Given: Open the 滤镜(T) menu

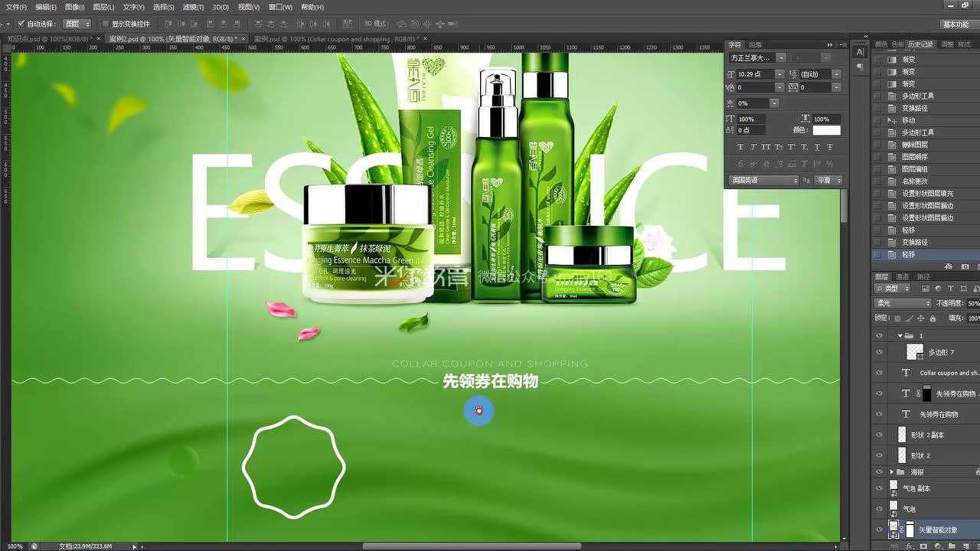Looking at the screenshot, I should click(194, 7).
